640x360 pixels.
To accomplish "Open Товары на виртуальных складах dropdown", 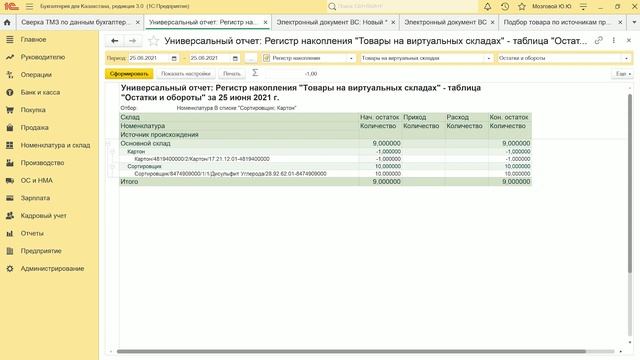I will pyautogui.click(x=489, y=58).
